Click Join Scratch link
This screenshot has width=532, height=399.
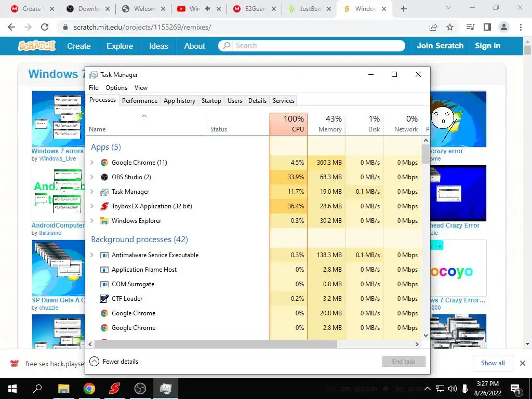point(440,46)
